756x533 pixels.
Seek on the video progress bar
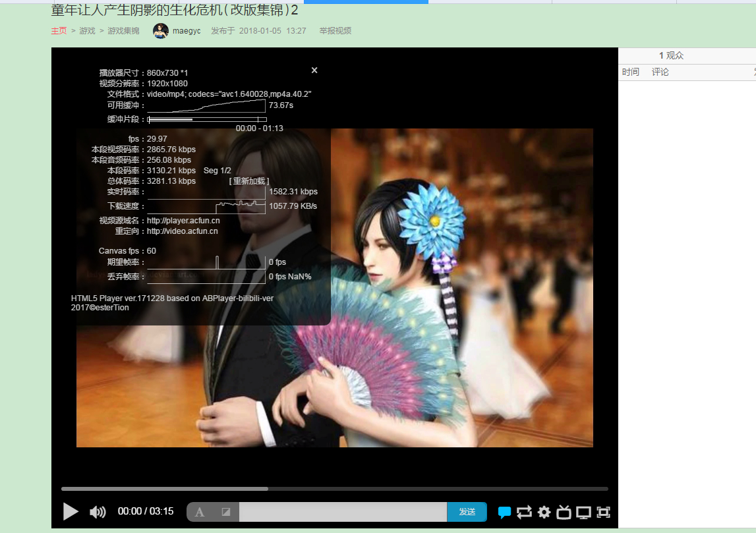pos(335,489)
